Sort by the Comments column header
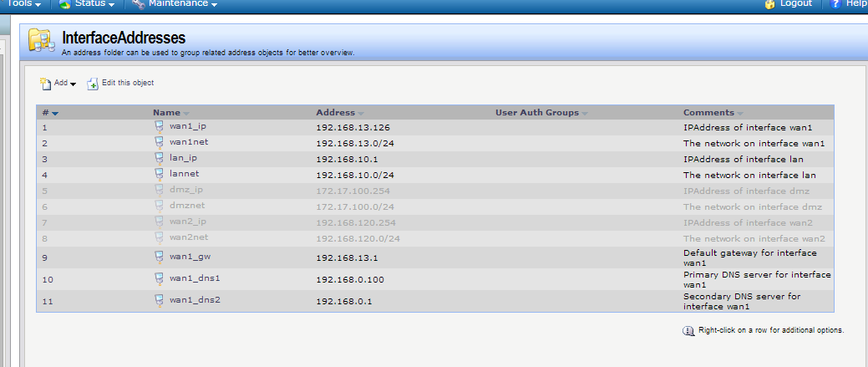The width and height of the screenshot is (868, 367). click(708, 113)
